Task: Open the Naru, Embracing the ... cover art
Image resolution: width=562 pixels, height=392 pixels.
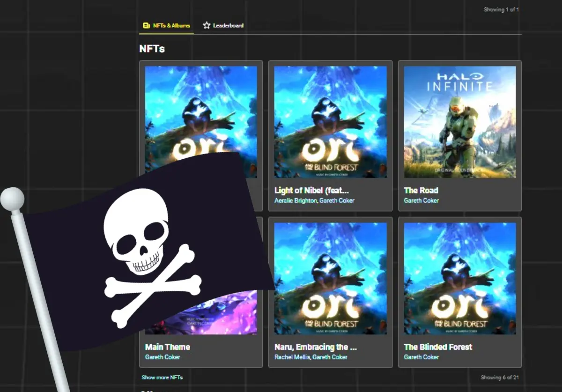Action: pos(330,278)
